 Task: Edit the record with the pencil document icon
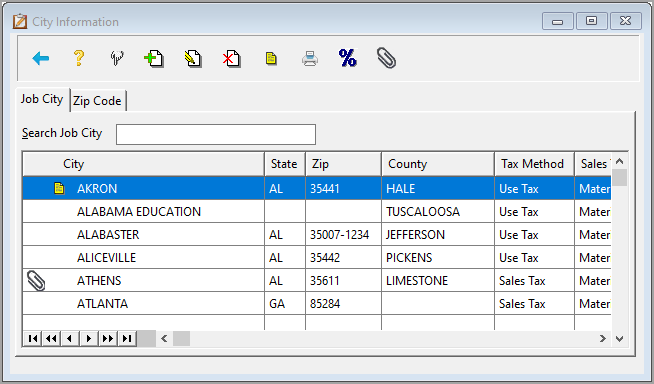[x=193, y=58]
